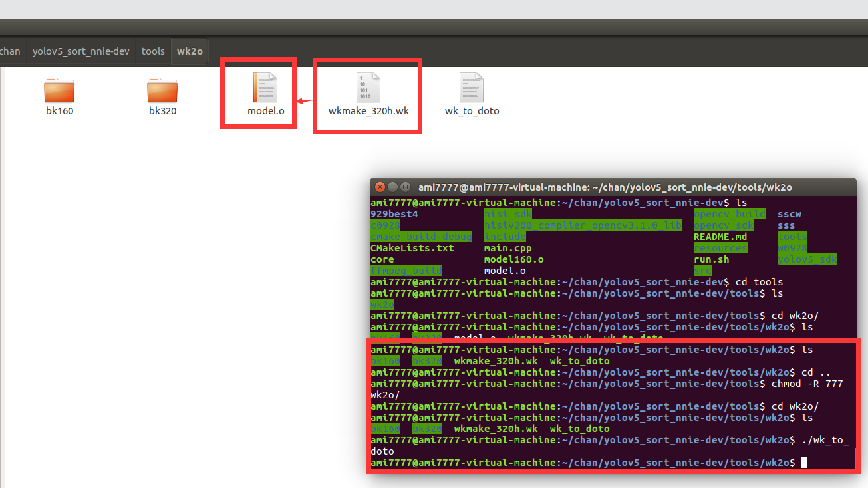Viewport: 868px width, 488px height.
Task: Go to yolov5_sort_nnie-dev path segment
Action: tap(81, 51)
